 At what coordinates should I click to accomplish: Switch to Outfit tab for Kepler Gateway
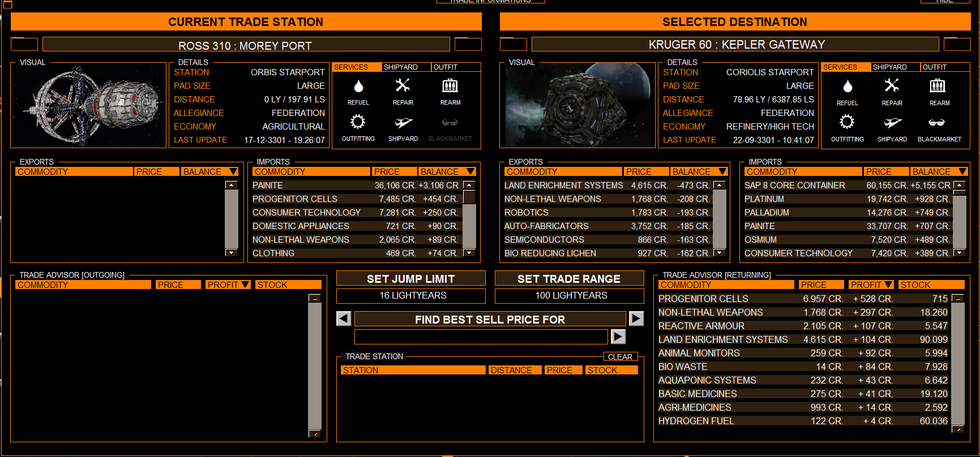point(945,67)
